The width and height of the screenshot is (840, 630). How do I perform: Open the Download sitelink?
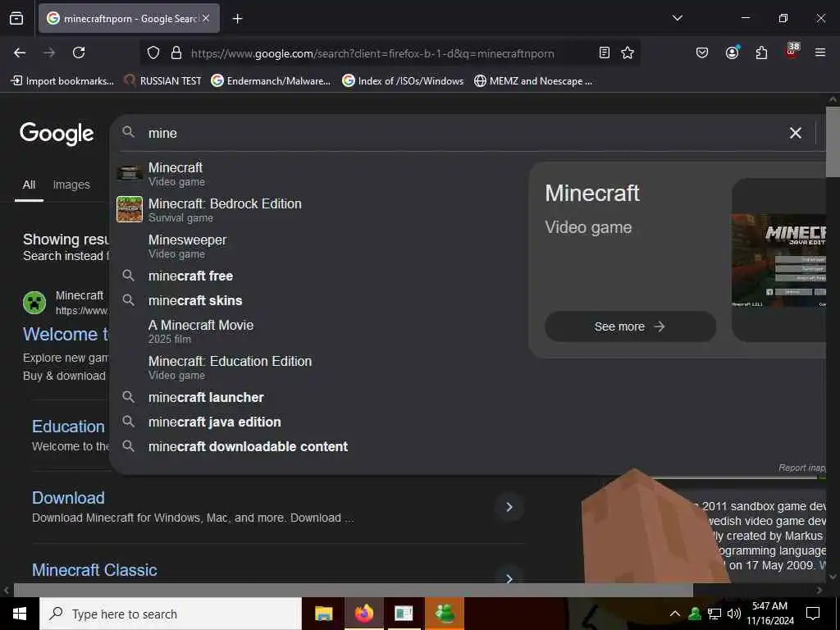(68, 498)
